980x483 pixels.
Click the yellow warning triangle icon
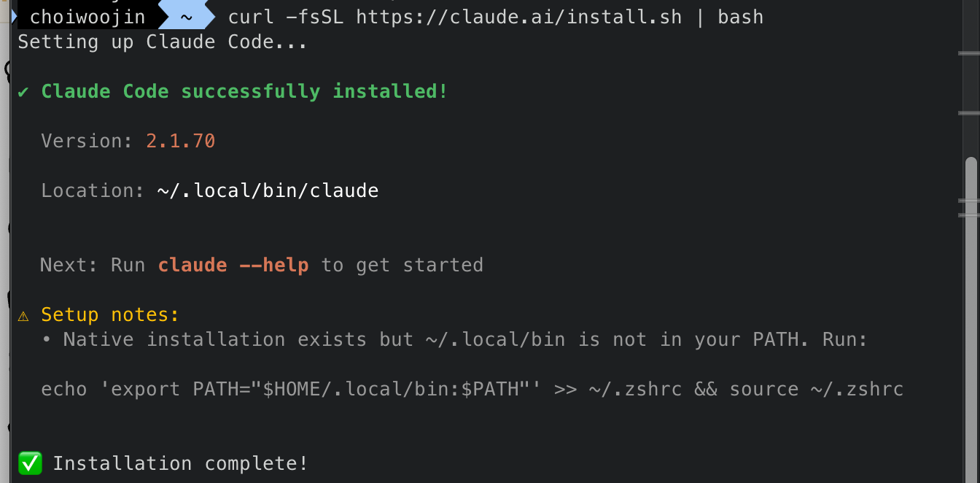click(x=24, y=315)
